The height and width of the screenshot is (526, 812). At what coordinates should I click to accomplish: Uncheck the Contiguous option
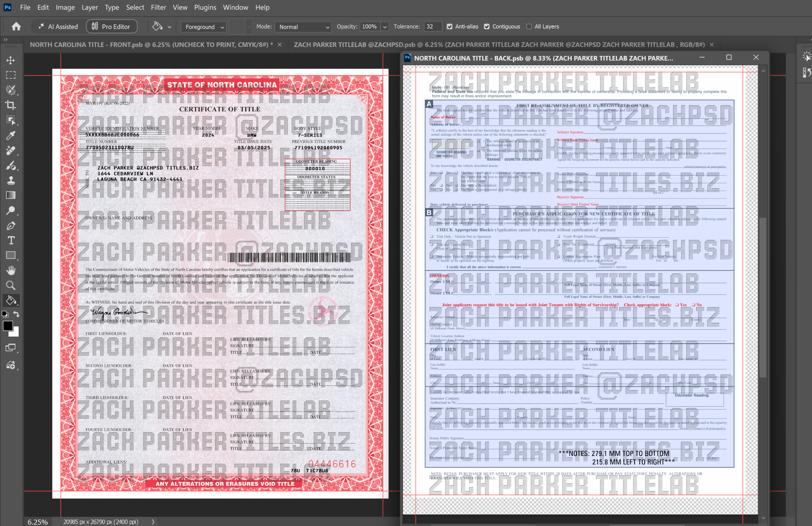click(487, 27)
